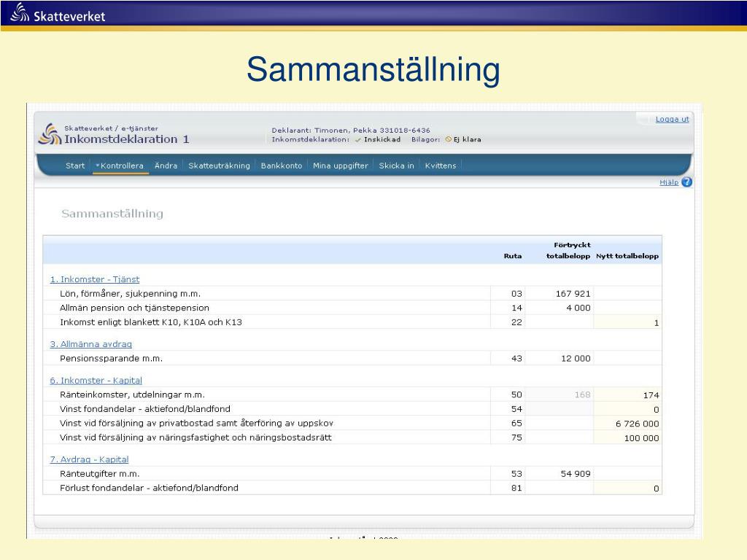The width and height of the screenshot is (747, 560).
Task: Click the Skatteverket logo in top banner
Action: tap(58, 13)
